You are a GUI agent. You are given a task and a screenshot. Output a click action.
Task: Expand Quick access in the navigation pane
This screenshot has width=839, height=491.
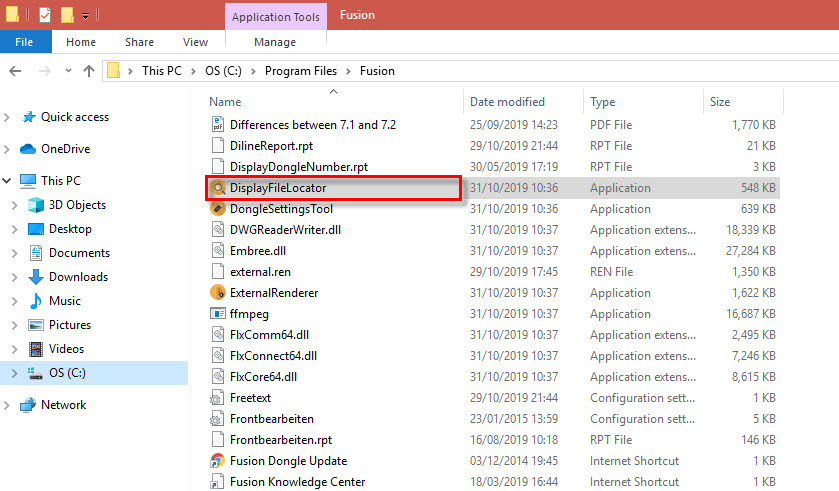[7, 117]
